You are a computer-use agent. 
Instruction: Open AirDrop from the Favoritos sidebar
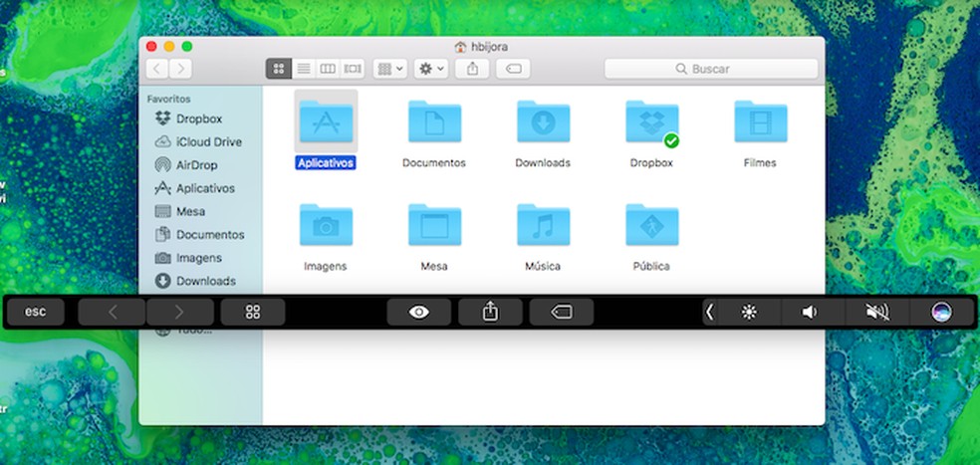[x=196, y=165]
